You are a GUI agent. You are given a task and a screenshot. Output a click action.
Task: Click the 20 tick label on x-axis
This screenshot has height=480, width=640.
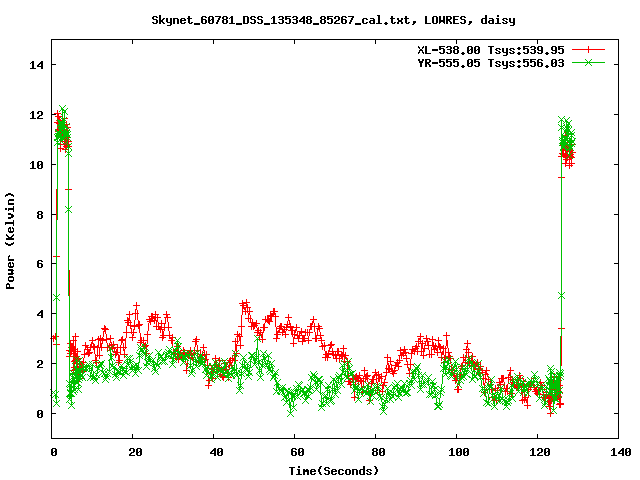click(134, 452)
